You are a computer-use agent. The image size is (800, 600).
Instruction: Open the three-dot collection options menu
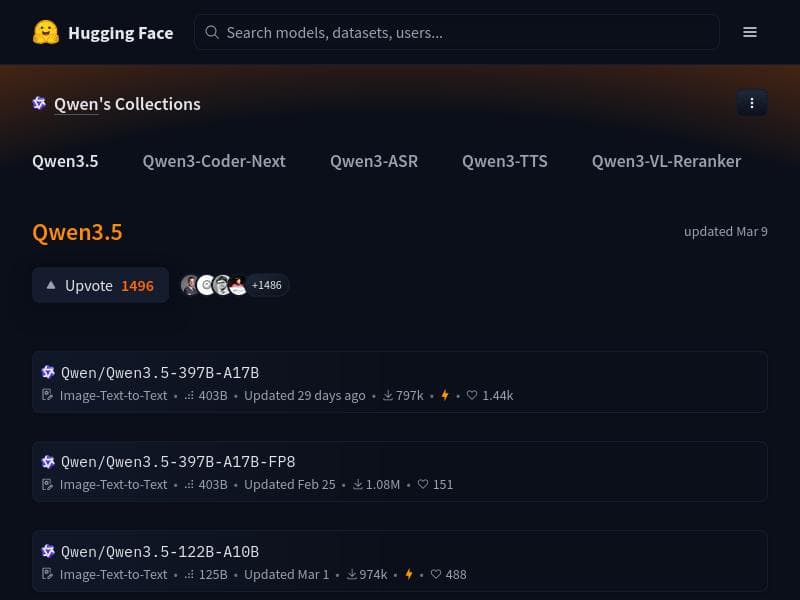coord(752,103)
